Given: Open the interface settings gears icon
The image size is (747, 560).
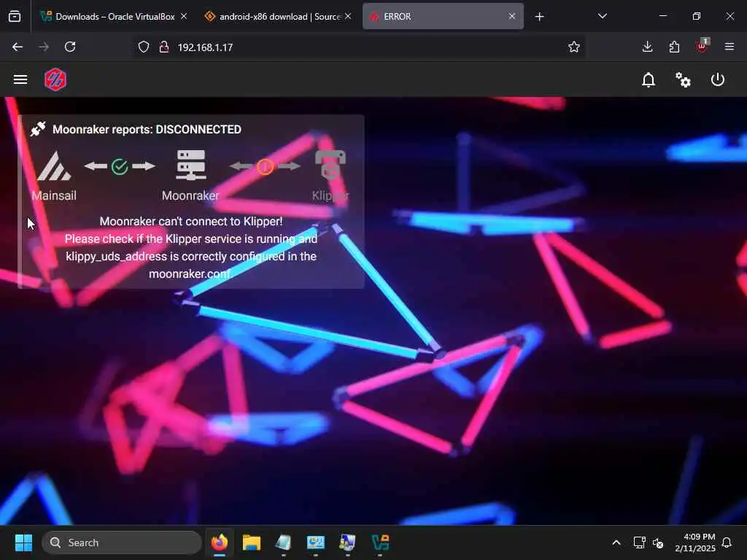Looking at the screenshot, I should [683, 79].
